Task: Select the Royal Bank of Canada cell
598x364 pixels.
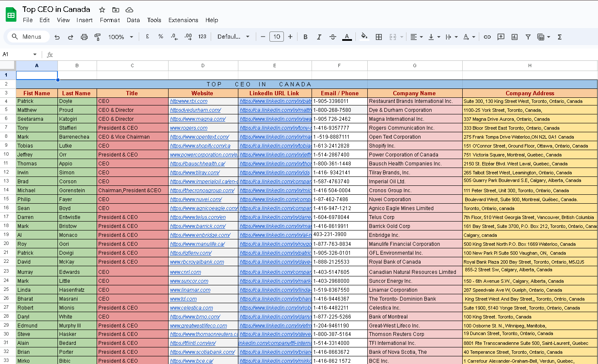Action: coord(415,262)
